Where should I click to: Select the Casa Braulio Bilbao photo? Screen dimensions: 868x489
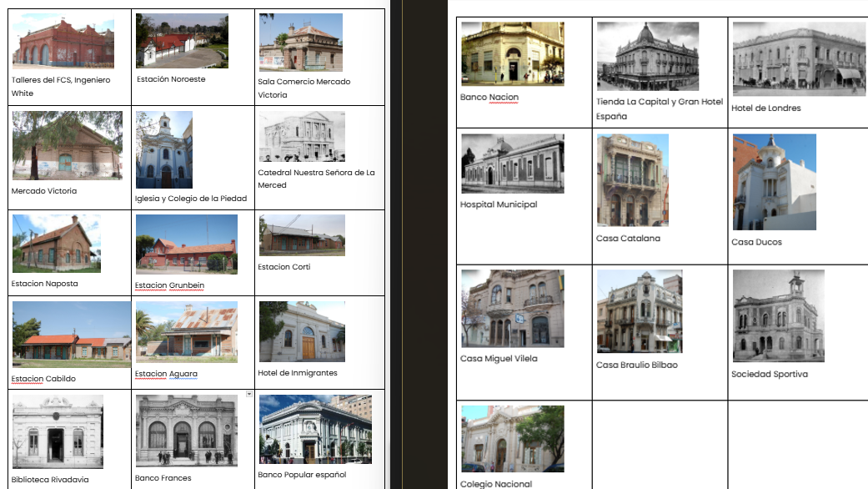pyautogui.click(x=640, y=311)
